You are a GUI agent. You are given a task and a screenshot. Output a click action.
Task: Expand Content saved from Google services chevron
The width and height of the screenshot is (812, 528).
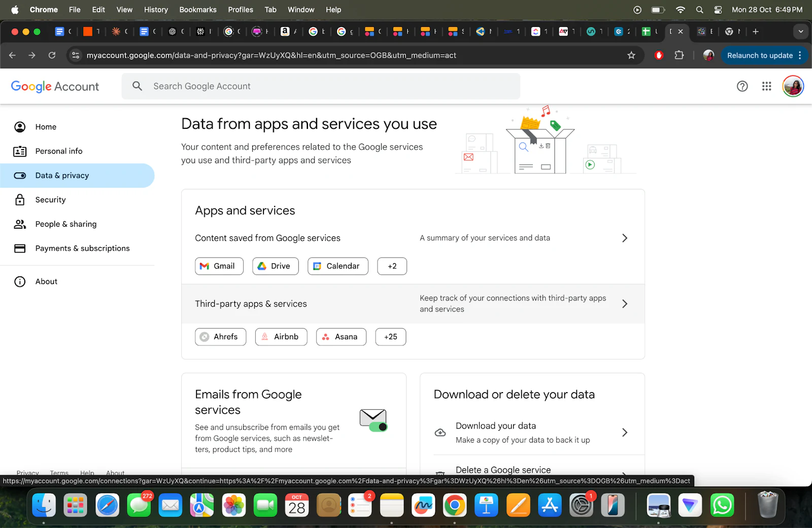[625, 238]
